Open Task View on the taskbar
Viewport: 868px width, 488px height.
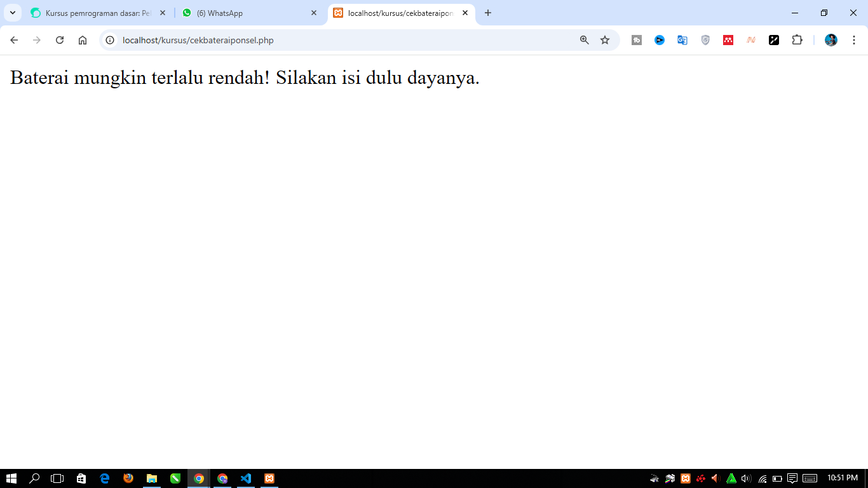57,478
